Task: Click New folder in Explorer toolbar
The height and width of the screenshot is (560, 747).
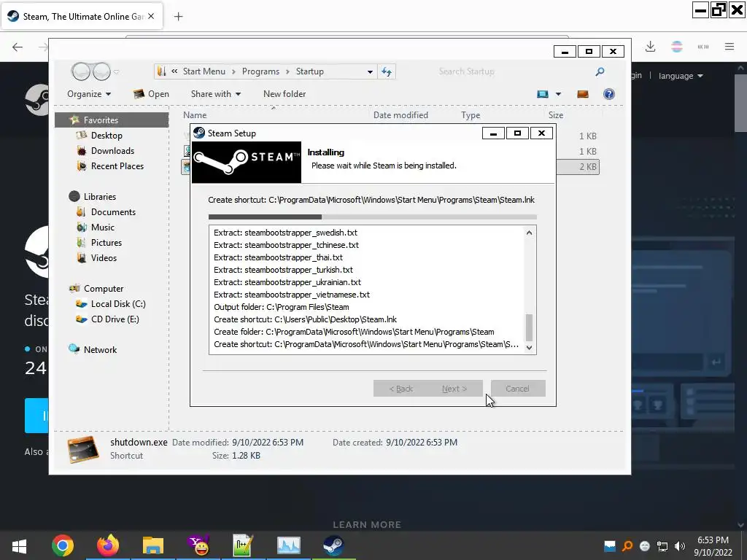Action: coord(285,94)
